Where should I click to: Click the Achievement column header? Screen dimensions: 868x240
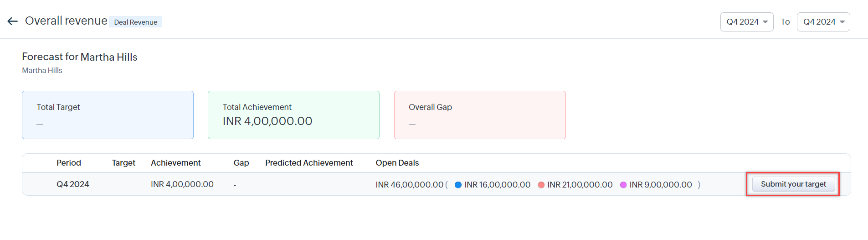click(175, 163)
